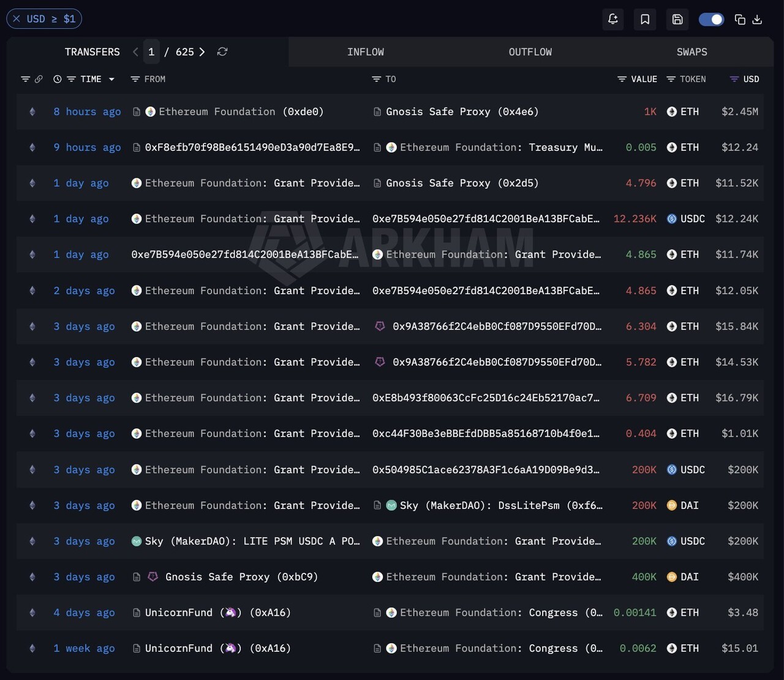Click the clock icon beside TIME
This screenshot has height=680, width=784.
coord(58,79)
